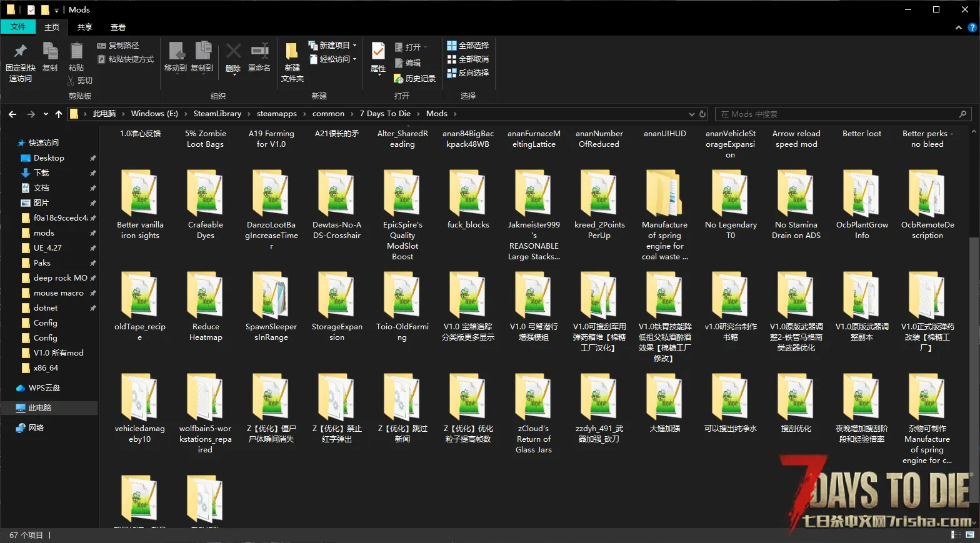
Task: Click the Copy to (复制到) icon
Action: pos(202,51)
